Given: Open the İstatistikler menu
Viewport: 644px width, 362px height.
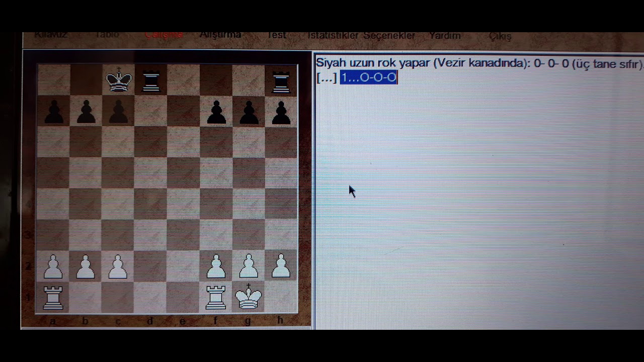Looking at the screenshot, I should click(333, 36).
